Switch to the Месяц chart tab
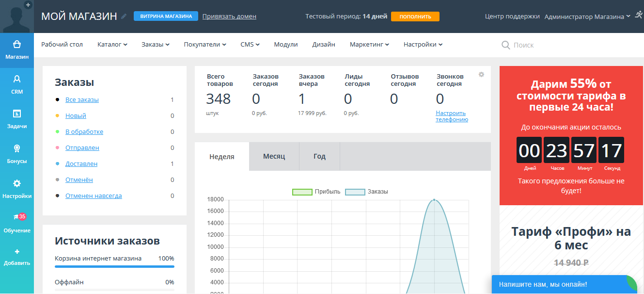 274,157
